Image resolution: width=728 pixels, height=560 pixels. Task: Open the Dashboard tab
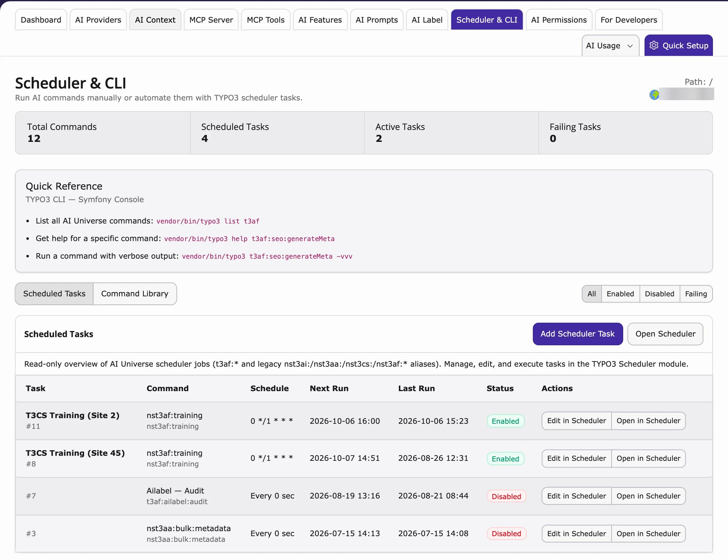click(41, 20)
